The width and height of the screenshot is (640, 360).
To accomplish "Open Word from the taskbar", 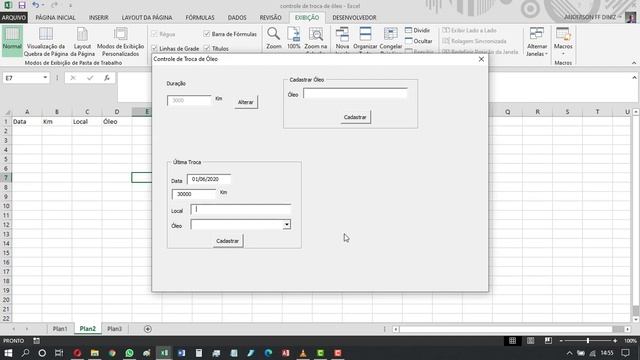I will tap(181, 353).
